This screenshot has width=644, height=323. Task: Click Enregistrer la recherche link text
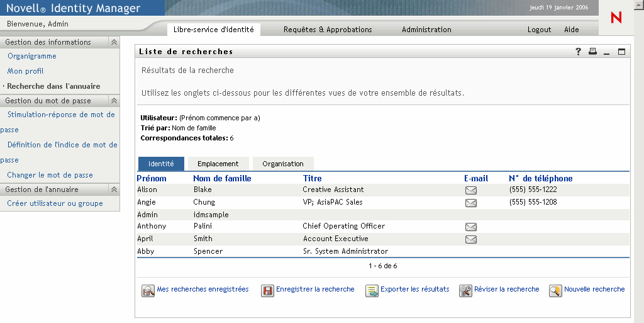pyautogui.click(x=315, y=289)
